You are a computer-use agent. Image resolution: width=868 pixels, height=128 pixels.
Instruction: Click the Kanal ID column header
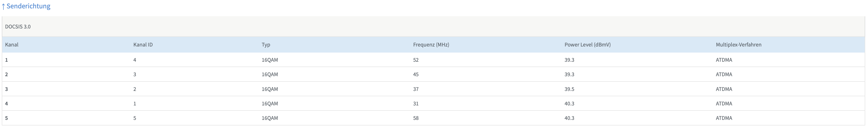(x=143, y=45)
